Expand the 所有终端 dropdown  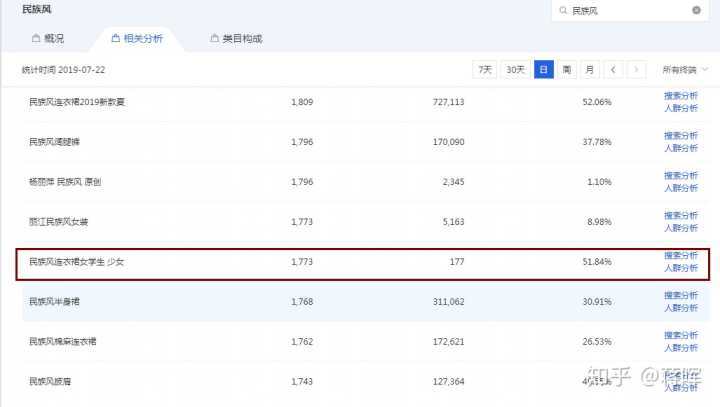685,69
